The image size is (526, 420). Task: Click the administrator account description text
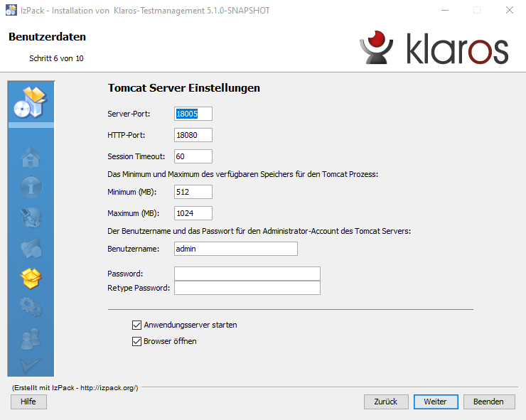(259, 231)
